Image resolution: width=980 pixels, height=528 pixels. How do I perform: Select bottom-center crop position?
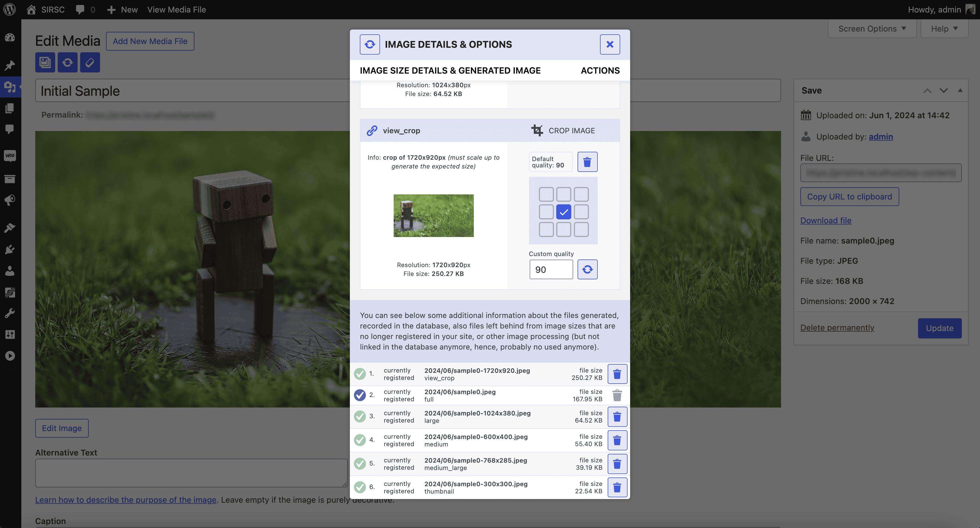[564, 229]
